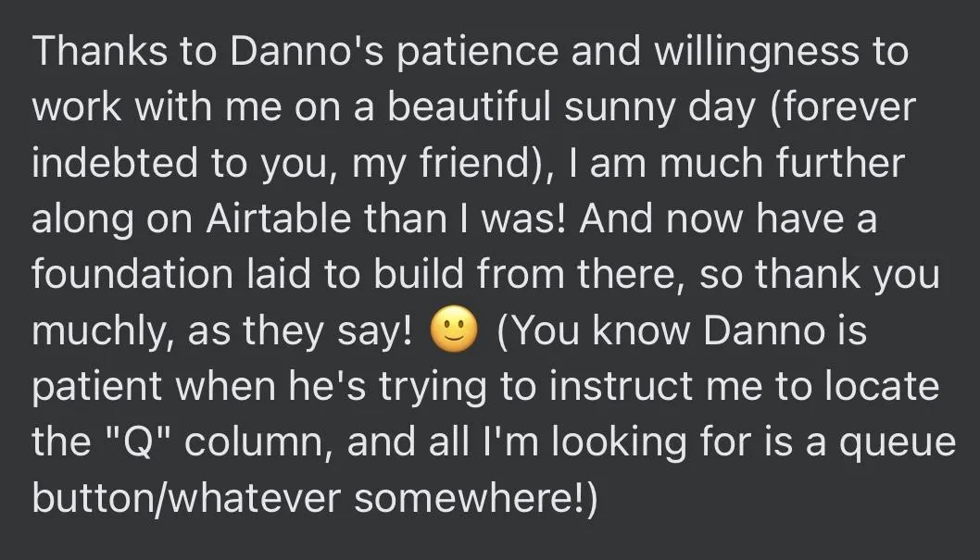Click the word "somewhere!)" ending the message

point(476,499)
